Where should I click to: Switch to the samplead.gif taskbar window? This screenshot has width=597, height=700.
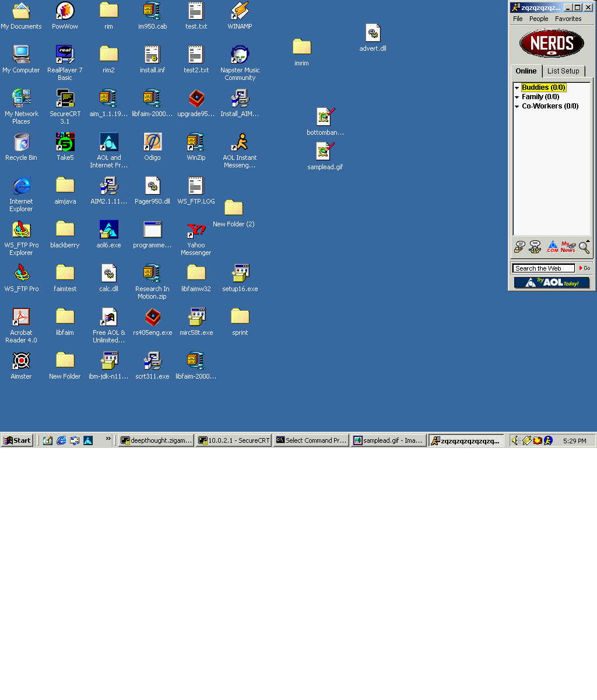click(389, 440)
